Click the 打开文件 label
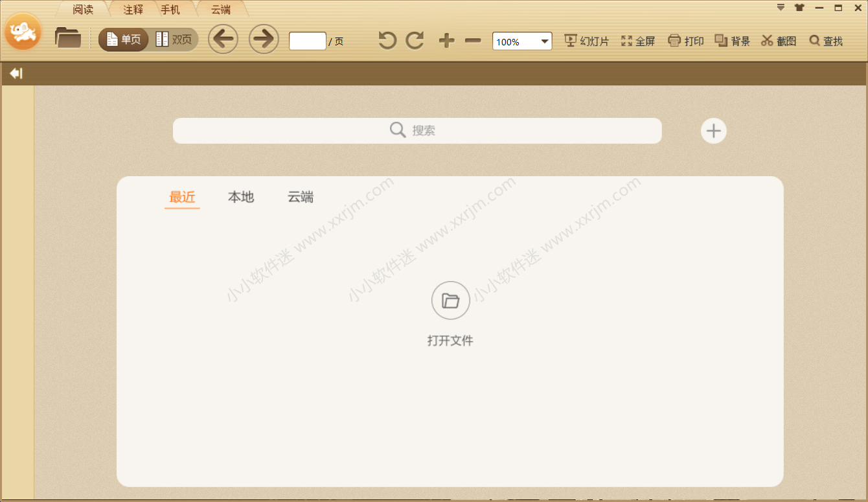The width and height of the screenshot is (868, 502). coord(450,340)
